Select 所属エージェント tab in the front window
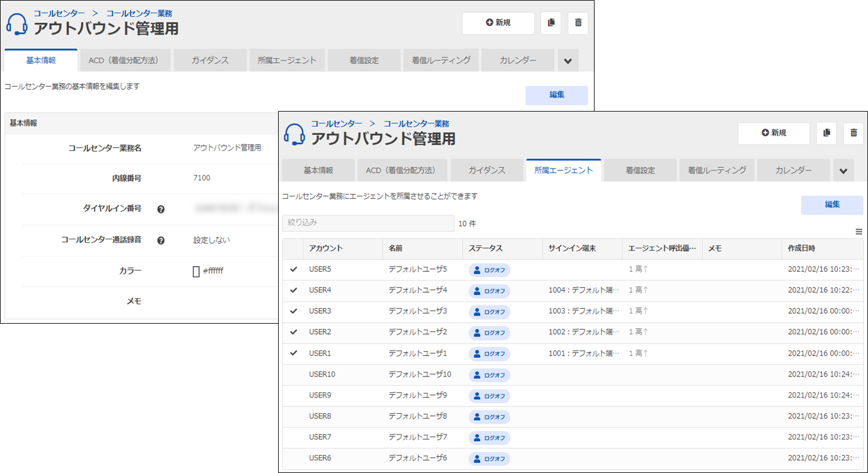 coord(564,170)
